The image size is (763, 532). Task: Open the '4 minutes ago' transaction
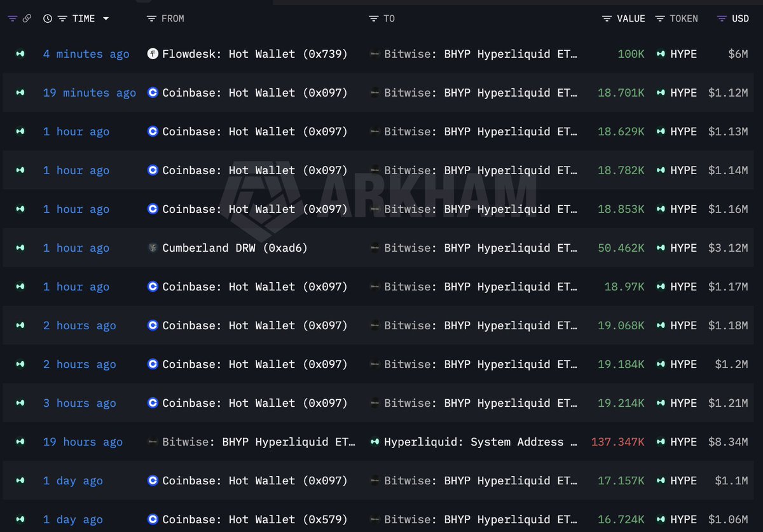click(86, 54)
